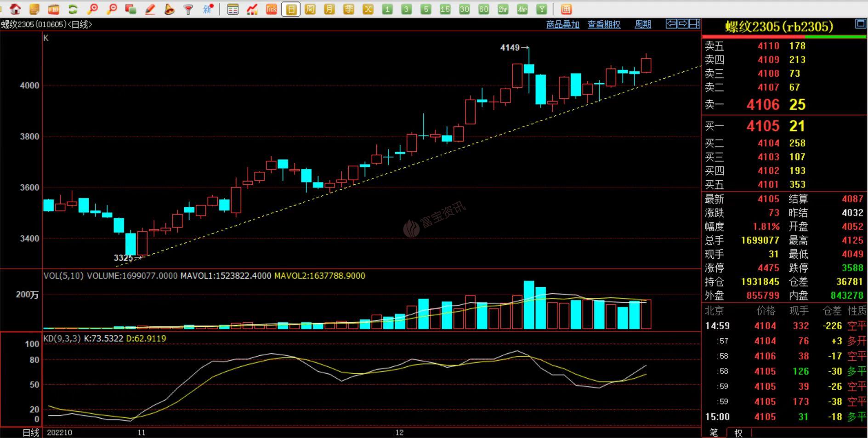Screen dimensions: 868x438
Task: Click the right arrow navigation icon
Action: coord(683,24)
